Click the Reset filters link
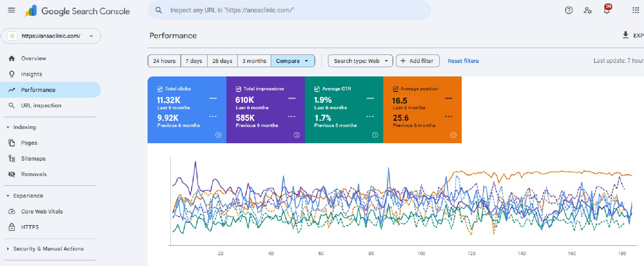644x266 pixels. [x=463, y=61]
